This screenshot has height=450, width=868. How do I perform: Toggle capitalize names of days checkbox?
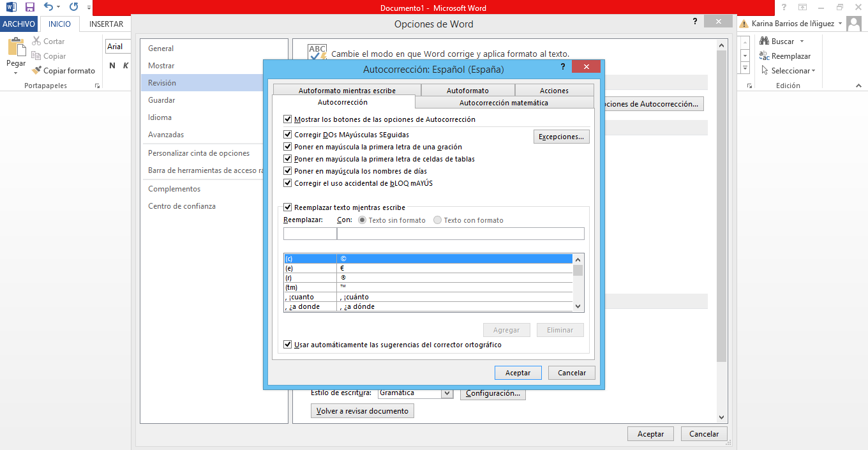point(288,171)
